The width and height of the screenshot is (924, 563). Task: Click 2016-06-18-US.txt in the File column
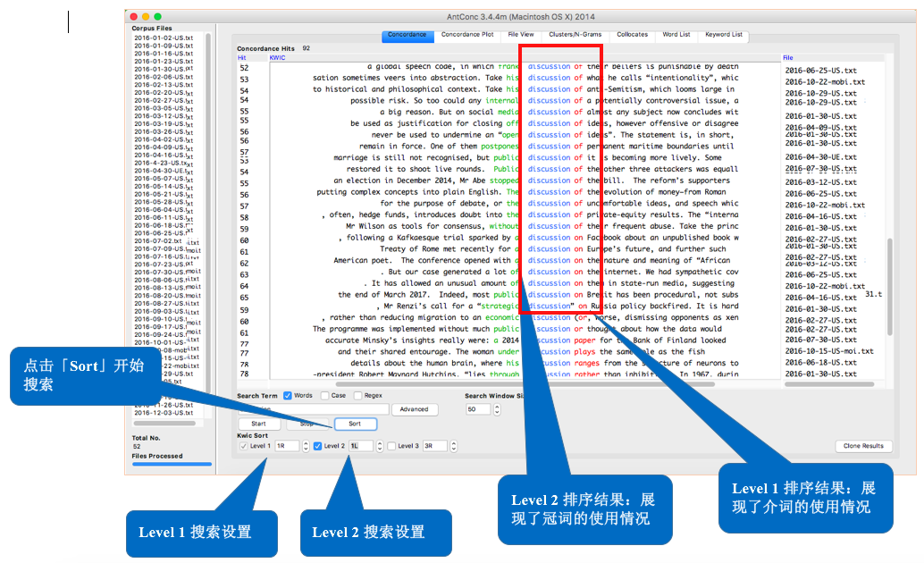821,363
